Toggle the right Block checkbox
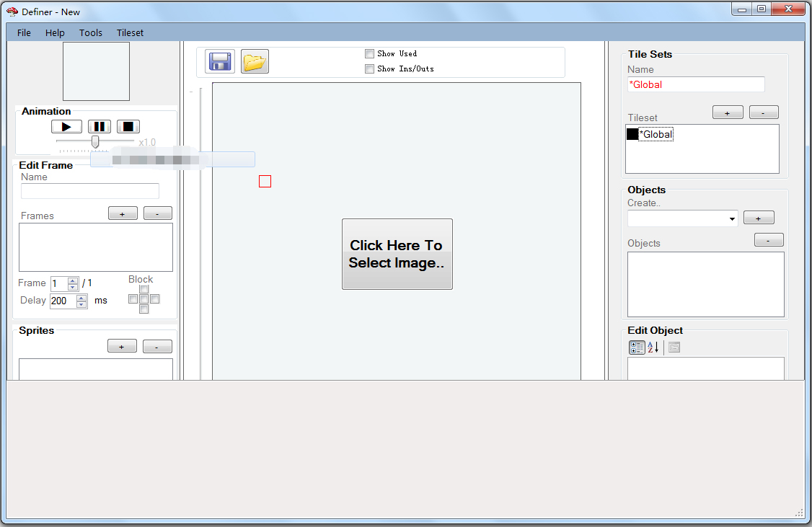Screen dimensions: 812x527 [x=155, y=298]
